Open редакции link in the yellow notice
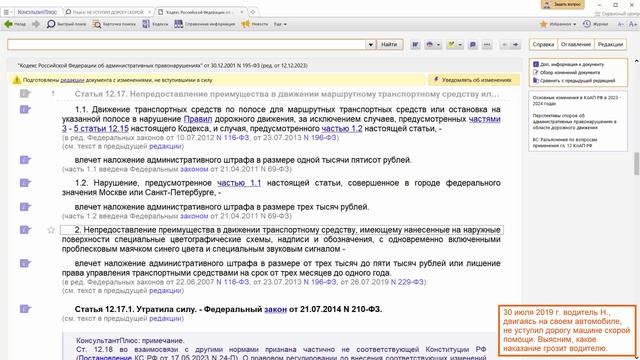 72,80
